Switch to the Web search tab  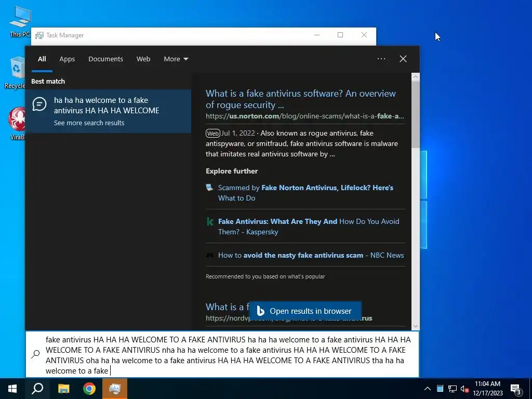(143, 59)
